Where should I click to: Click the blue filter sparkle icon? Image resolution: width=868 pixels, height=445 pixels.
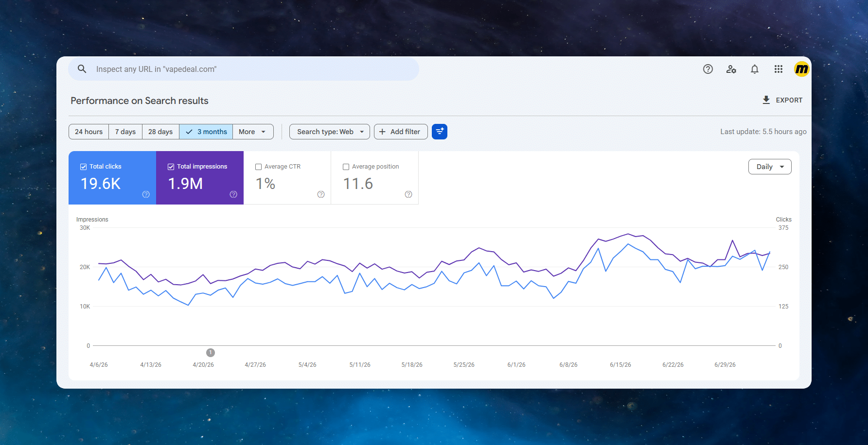point(440,132)
